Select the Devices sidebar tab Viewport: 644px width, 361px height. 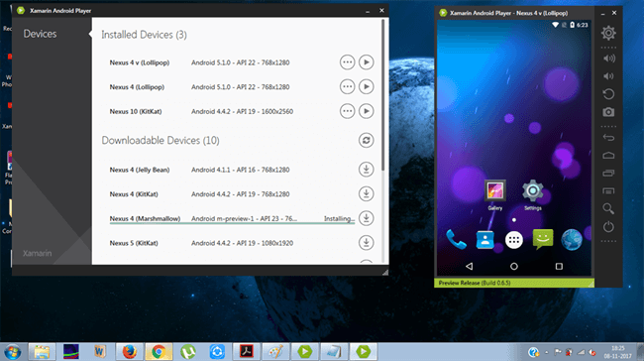pyautogui.click(x=40, y=34)
